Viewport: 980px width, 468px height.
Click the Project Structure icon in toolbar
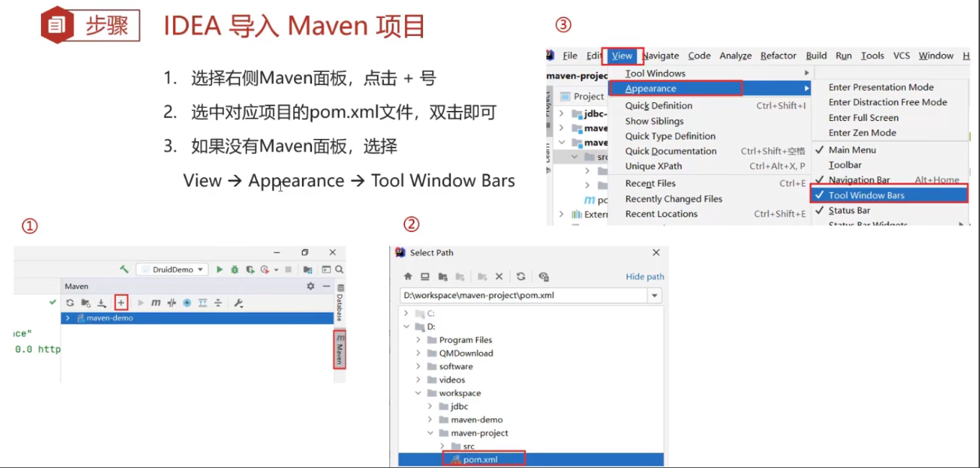coord(308,270)
